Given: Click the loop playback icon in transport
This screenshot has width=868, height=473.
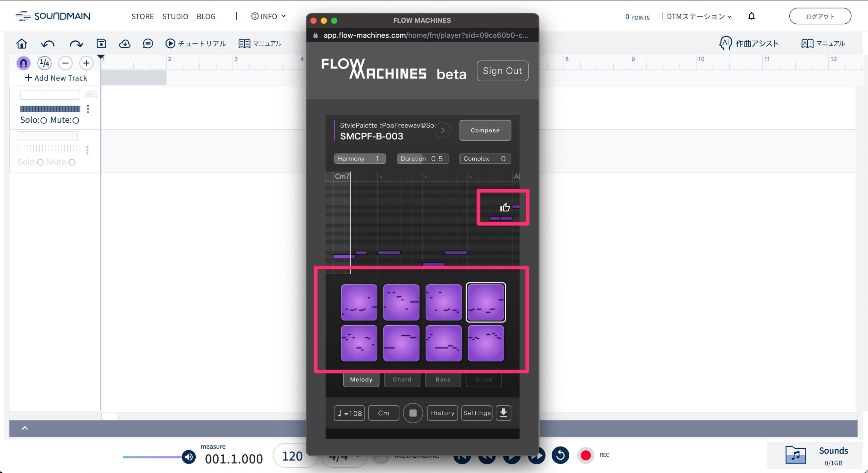Looking at the screenshot, I should pos(560,455).
